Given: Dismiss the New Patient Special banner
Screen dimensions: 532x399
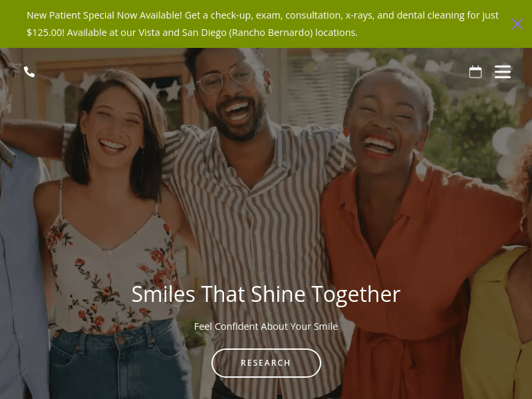Looking at the screenshot, I should [517, 24].
